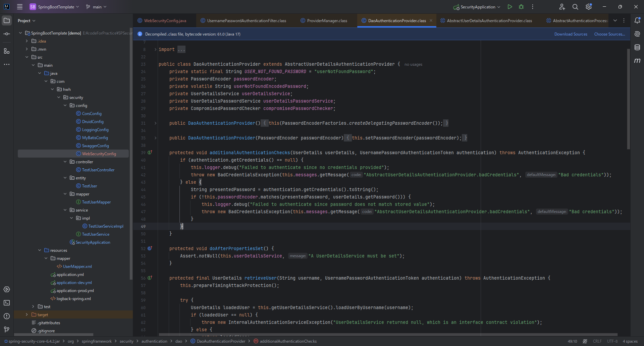The height and width of the screenshot is (346, 644).
Task: Open the Database tool window
Action: (637, 47)
